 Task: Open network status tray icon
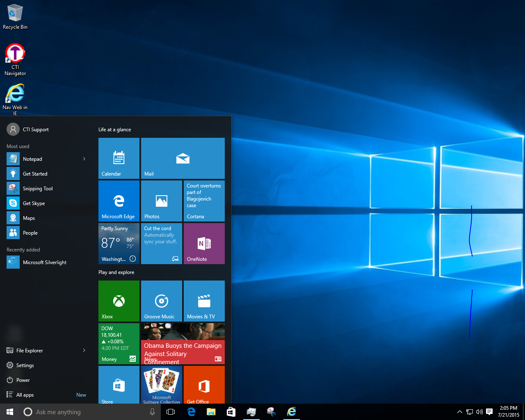470,412
